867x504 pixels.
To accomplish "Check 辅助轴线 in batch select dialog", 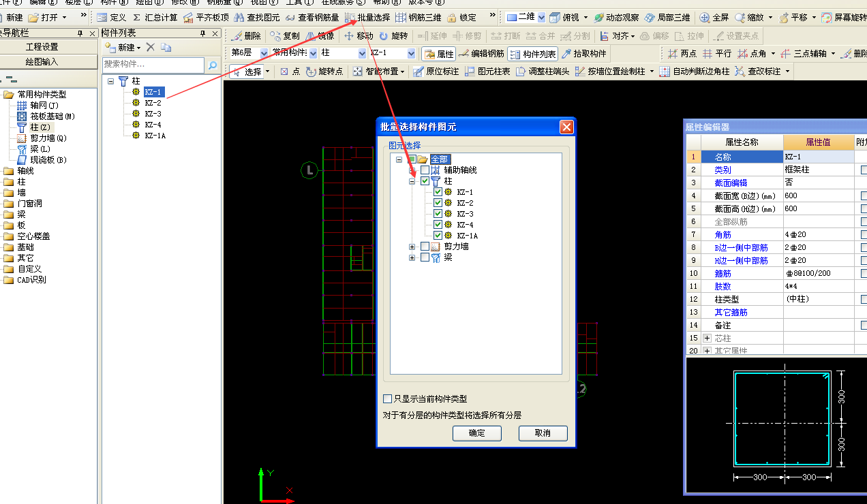I will pos(425,170).
